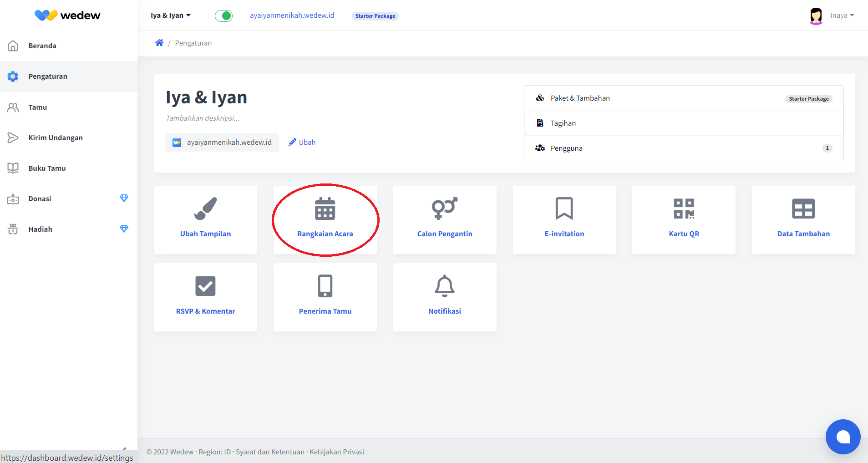The height and width of the screenshot is (463, 868).
Task: Click the Calon Pengantin gender icon
Action: (x=445, y=209)
